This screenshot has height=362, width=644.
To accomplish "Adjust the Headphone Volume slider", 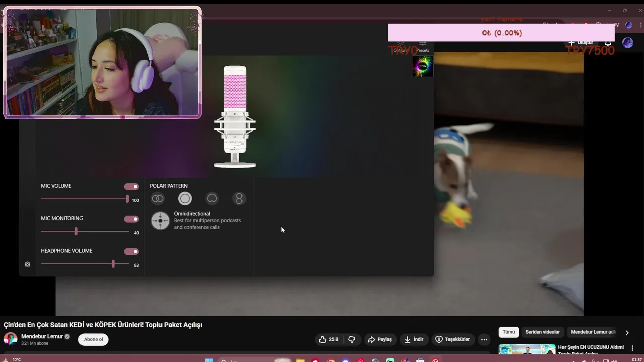I will [x=85, y=264].
